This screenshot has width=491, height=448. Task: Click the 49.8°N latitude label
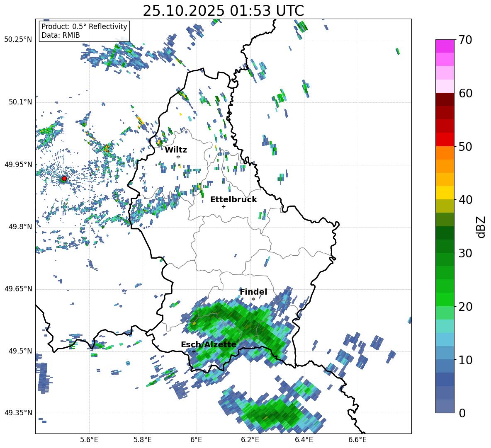coord(20,227)
